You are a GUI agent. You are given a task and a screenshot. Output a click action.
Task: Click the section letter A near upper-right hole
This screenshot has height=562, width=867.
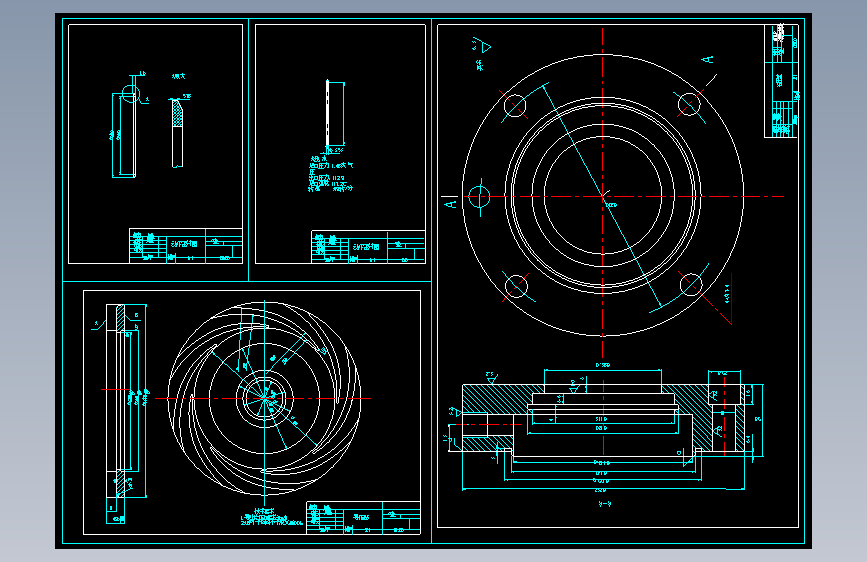tap(707, 59)
